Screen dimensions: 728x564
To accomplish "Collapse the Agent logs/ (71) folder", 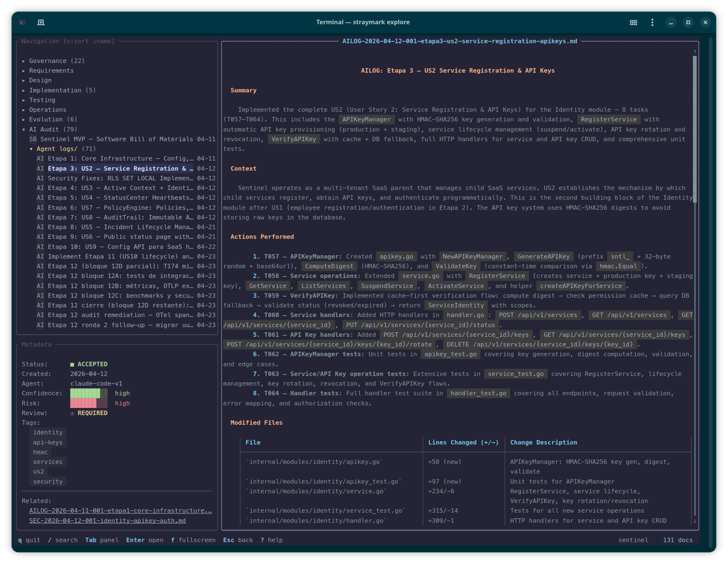I will coord(63,149).
